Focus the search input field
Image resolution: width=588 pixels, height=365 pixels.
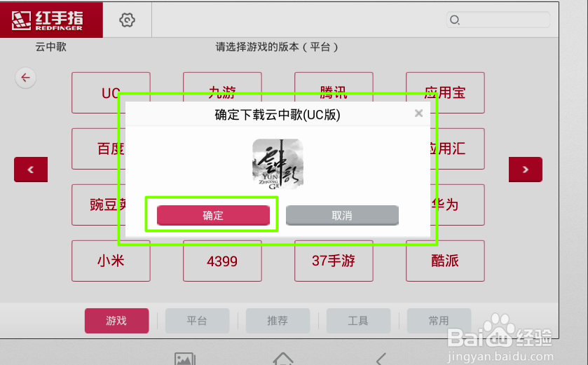(498, 20)
